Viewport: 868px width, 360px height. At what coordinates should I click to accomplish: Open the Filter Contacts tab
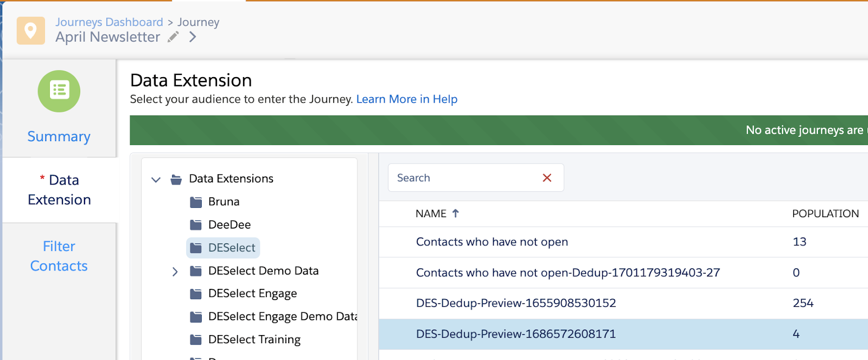click(59, 256)
